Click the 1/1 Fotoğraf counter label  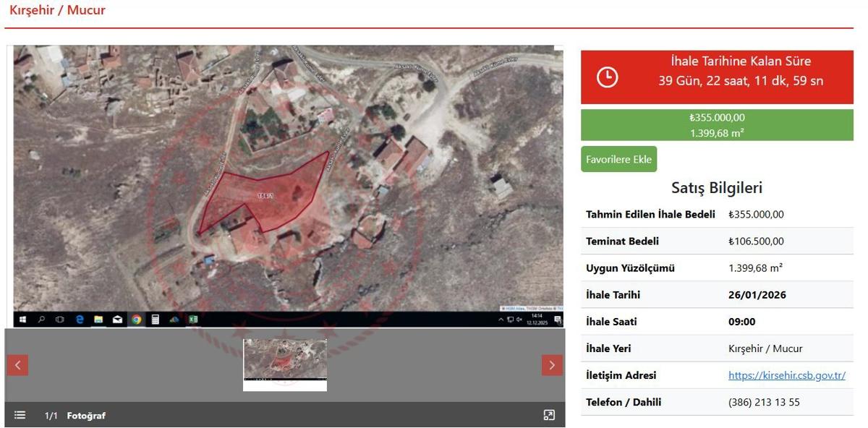coord(75,416)
